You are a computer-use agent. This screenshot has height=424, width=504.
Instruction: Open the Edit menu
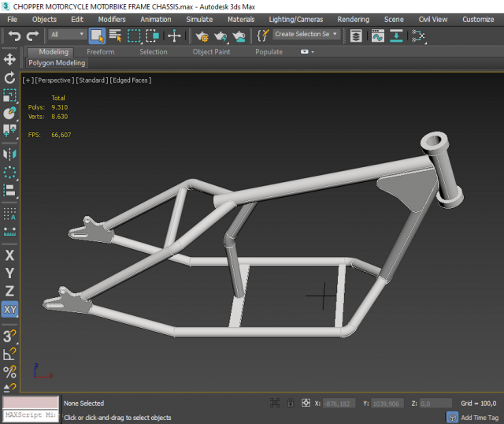77,20
